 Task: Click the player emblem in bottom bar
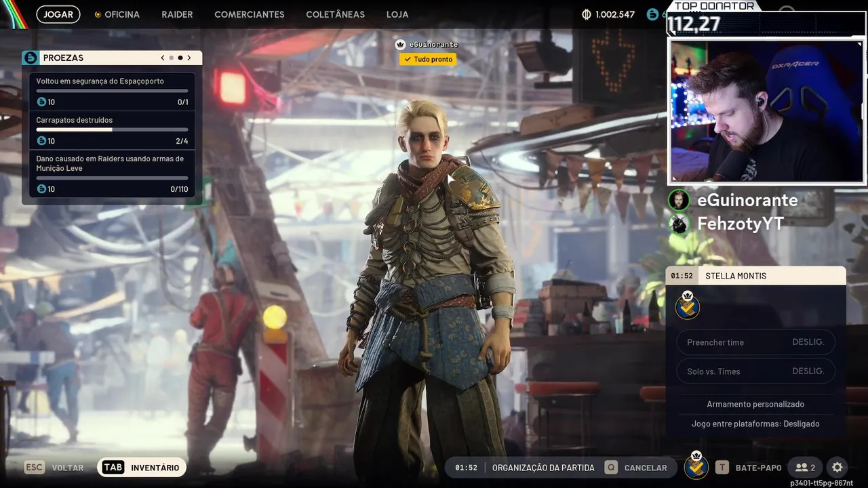(x=696, y=466)
